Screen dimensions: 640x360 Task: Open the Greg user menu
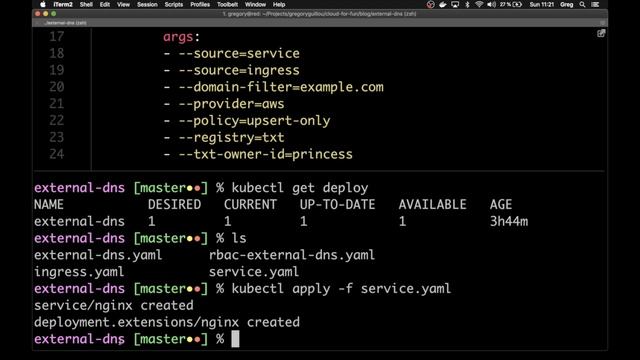pyautogui.click(x=567, y=4)
